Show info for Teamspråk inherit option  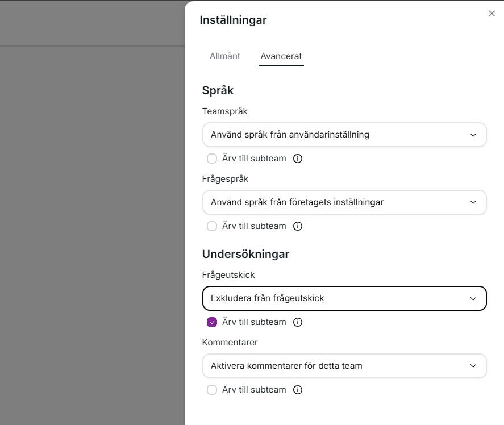point(297,159)
